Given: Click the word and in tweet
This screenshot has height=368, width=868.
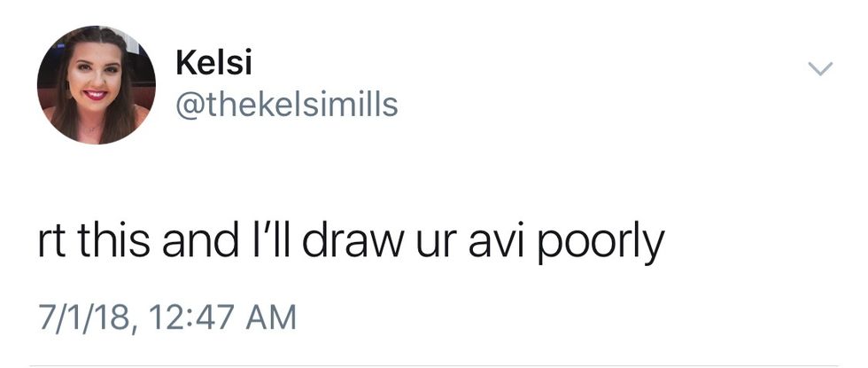Looking at the screenshot, I should (x=200, y=241).
